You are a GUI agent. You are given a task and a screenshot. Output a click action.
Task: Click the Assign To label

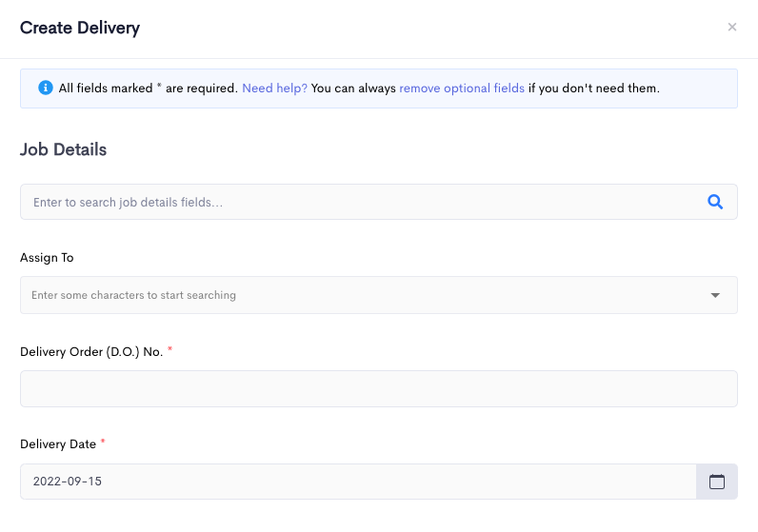47,258
